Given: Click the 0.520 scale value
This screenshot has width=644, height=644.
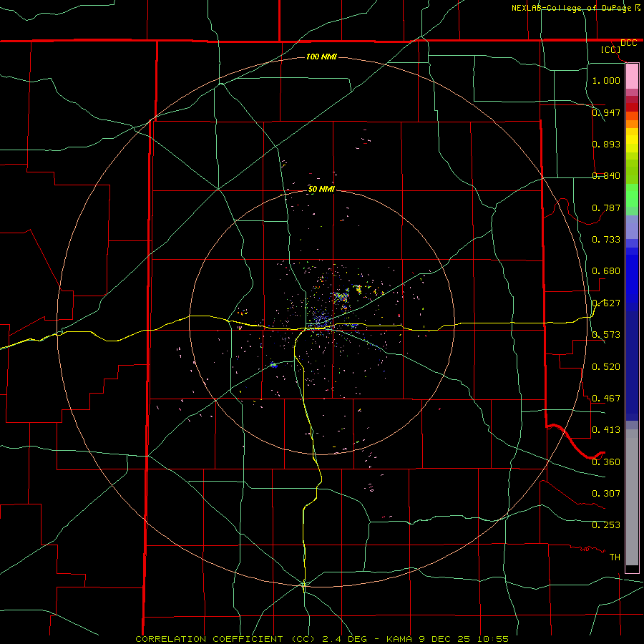Looking at the screenshot, I should point(606,367).
